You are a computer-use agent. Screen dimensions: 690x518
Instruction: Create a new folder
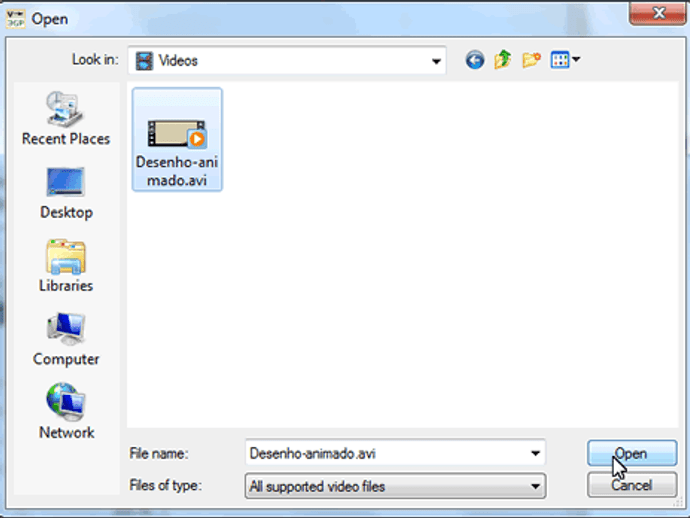pyautogui.click(x=531, y=60)
